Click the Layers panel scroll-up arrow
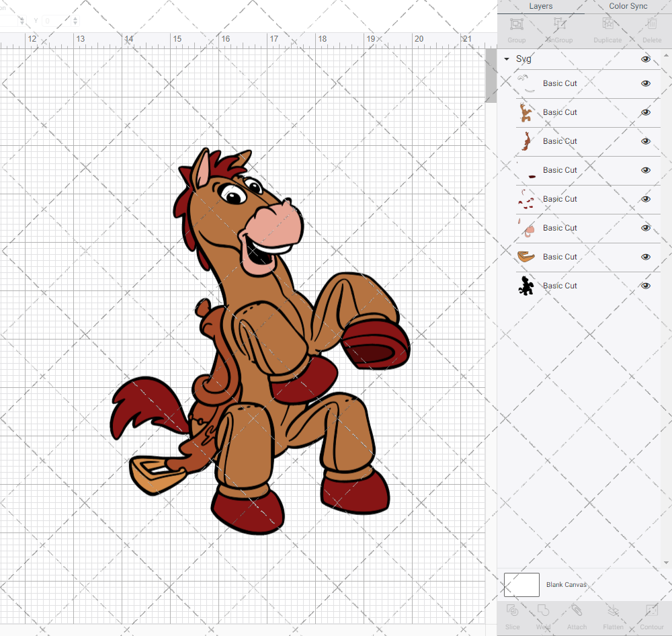Viewport: 672px width, 636px height. coord(665,56)
